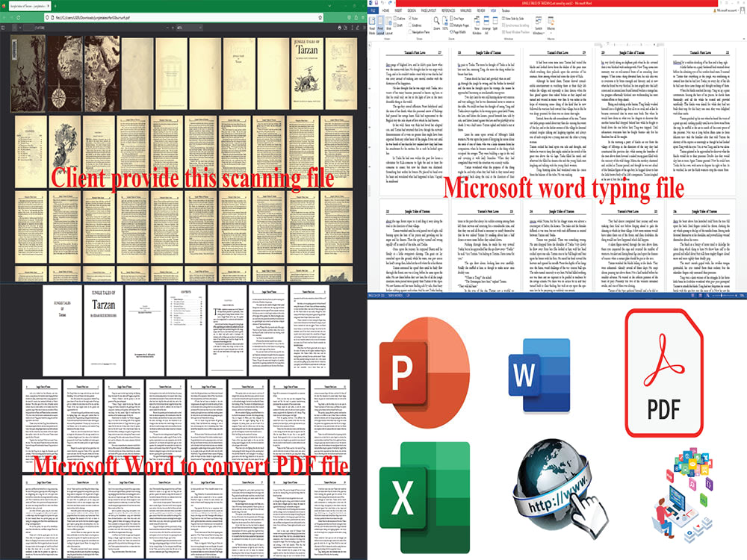
Task: Enable View Side by Side
Action: click(513, 19)
